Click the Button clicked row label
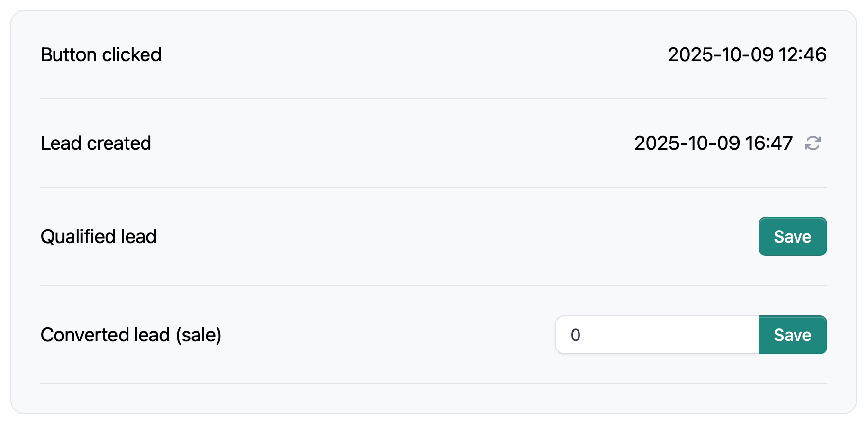 pos(101,54)
